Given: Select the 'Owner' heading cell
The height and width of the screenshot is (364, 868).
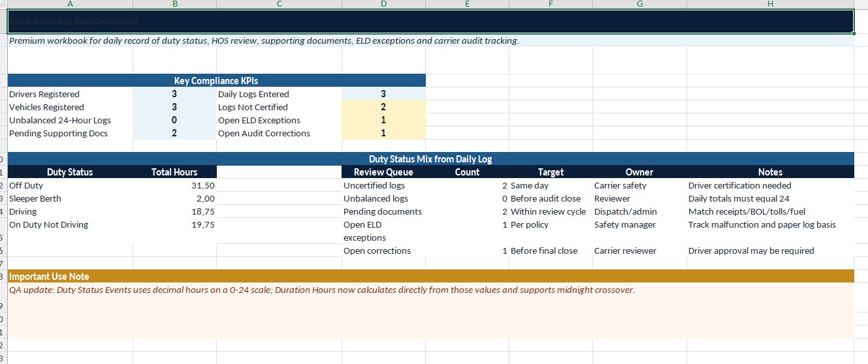Looking at the screenshot, I should pos(639,172).
